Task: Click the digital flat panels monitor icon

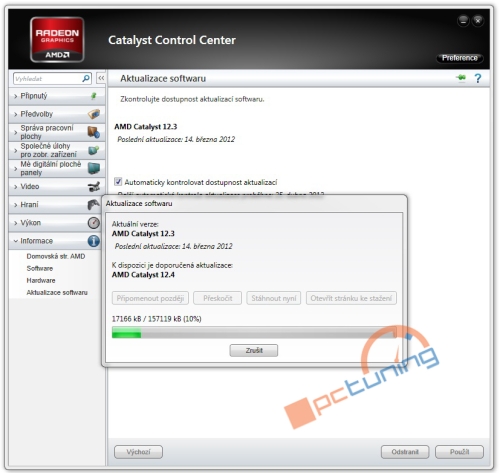Action: pyautogui.click(x=94, y=168)
